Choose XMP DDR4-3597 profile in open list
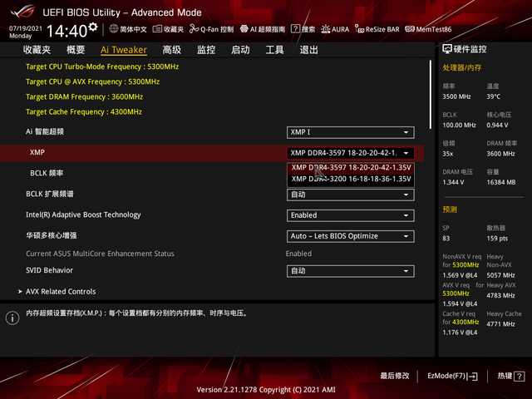 (351, 167)
